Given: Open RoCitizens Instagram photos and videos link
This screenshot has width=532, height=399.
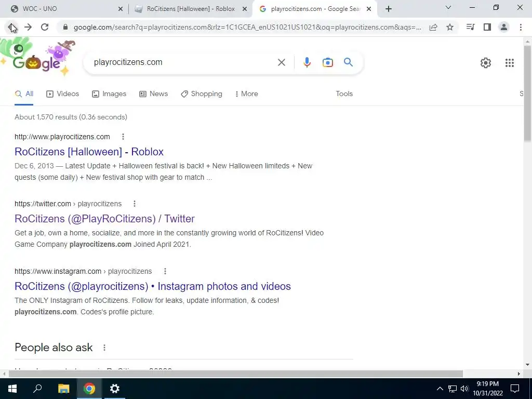Looking at the screenshot, I should click(153, 286).
